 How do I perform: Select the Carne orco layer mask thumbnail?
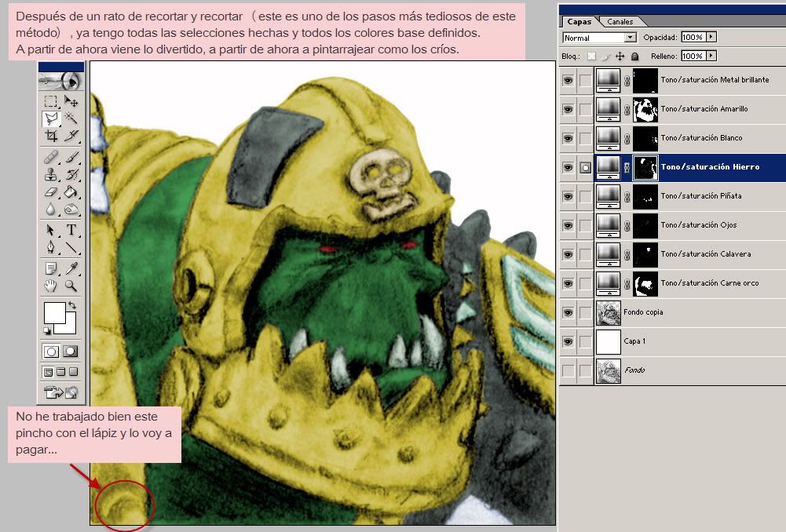(645, 283)
